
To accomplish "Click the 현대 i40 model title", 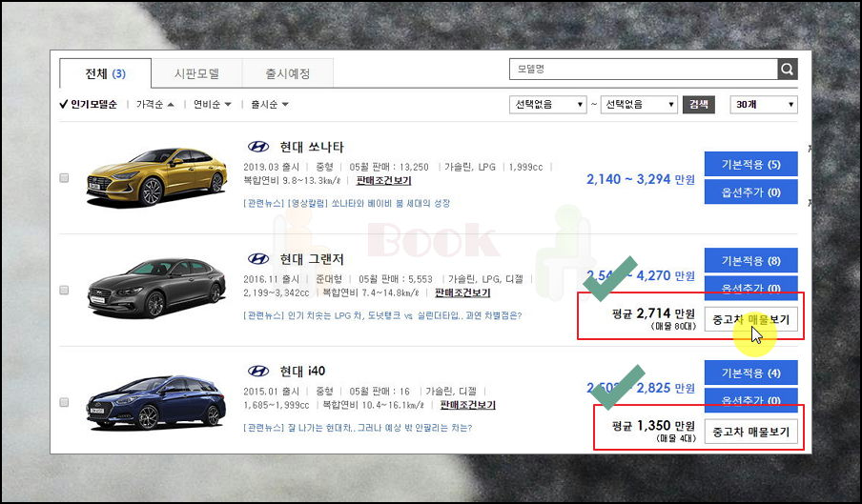I will (x=302, y=371).
